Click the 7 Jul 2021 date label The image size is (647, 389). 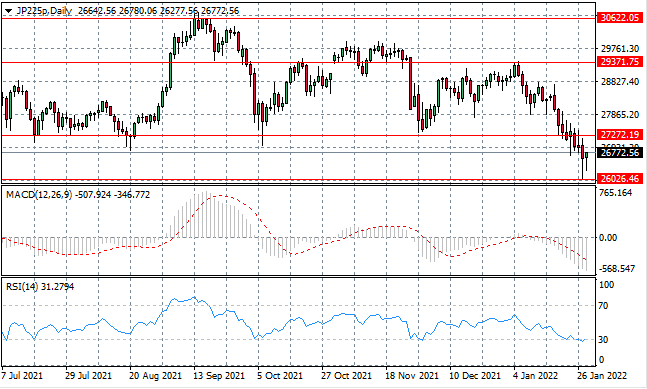click(22, 376)
